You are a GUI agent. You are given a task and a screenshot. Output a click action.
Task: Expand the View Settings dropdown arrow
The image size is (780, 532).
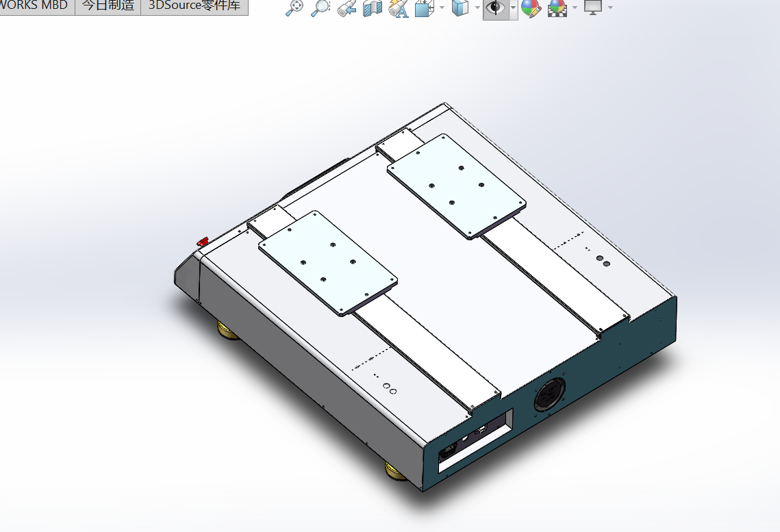click(610, 8)
